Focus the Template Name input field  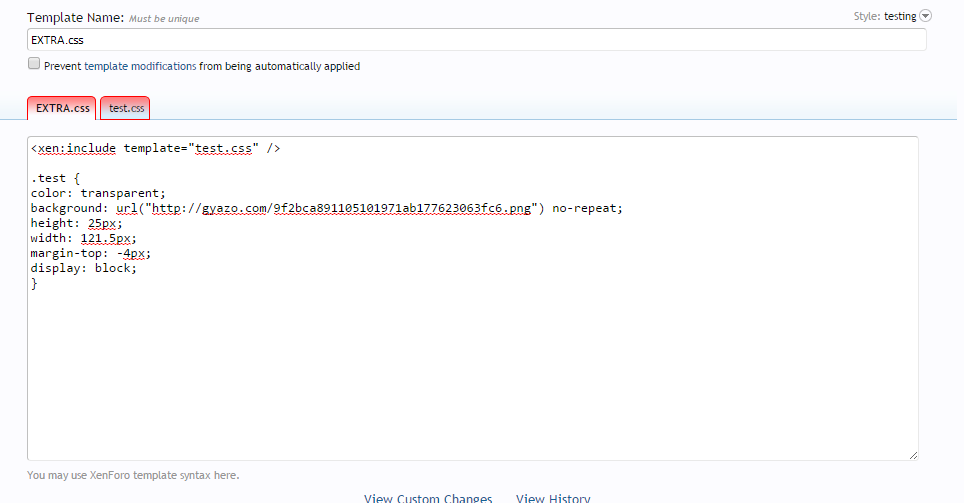476,40
